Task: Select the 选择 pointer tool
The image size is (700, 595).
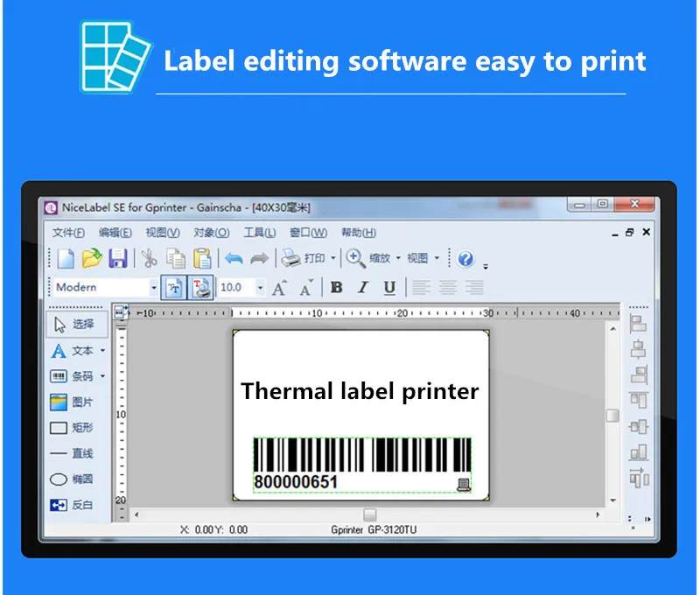Action: 77,325
